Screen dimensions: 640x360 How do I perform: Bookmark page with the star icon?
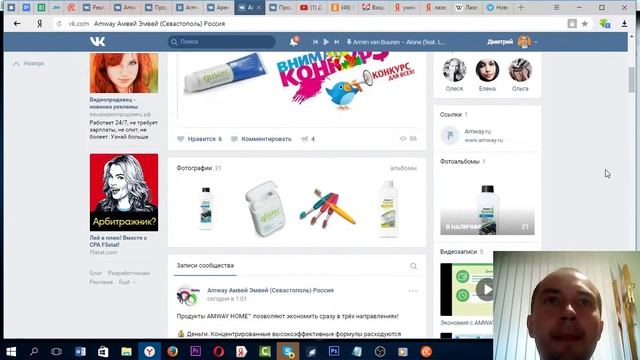coord(584,24)
